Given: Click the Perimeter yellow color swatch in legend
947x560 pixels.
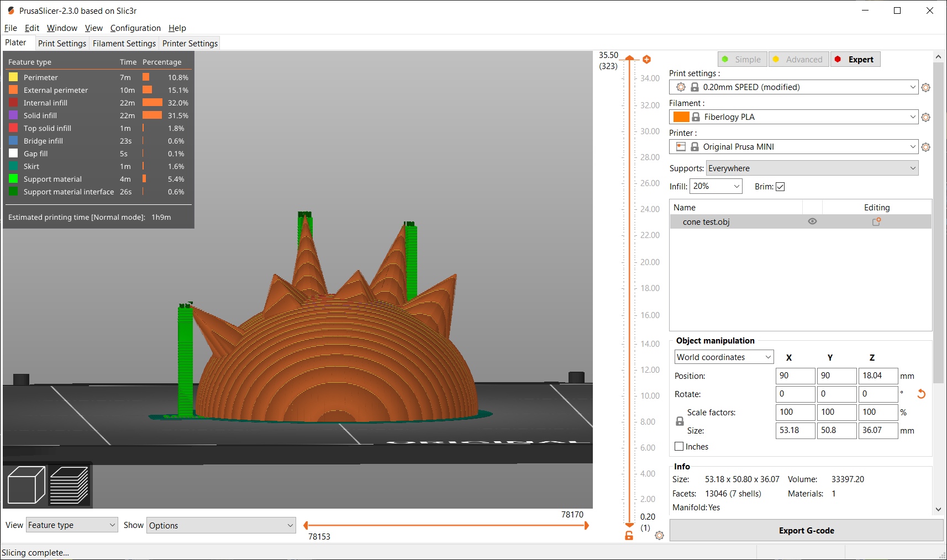Looking at the screenshot, I should point(13,77).
